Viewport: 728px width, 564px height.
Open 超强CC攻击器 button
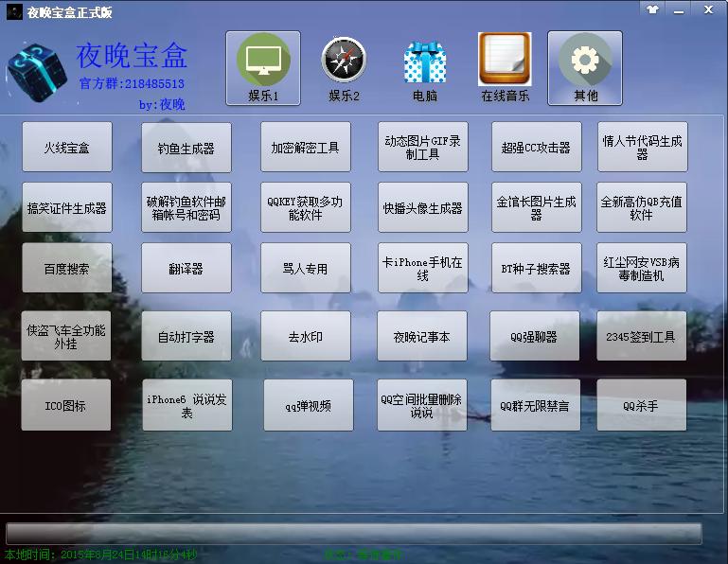click(x=536, y=147)
